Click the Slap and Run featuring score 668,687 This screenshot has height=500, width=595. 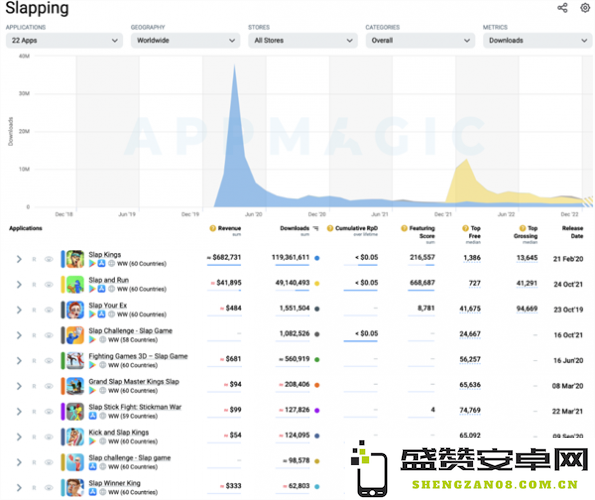coord(422,283)
